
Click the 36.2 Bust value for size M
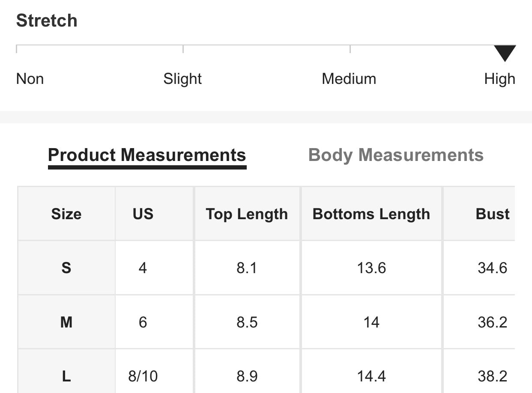[493, 322]
